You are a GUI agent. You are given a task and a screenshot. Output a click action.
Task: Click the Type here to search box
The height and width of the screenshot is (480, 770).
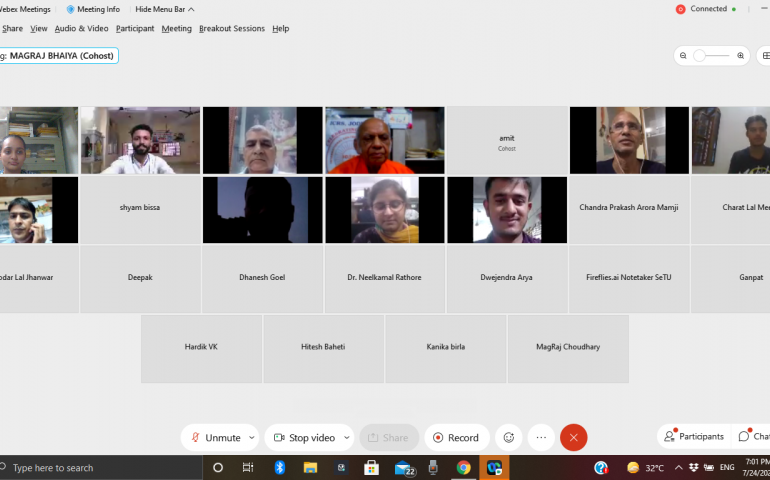(101, 467)
